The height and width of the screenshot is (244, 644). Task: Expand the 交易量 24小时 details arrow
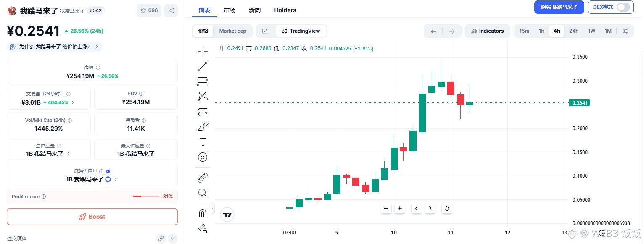pyautogui.click(x=73, y=102)
